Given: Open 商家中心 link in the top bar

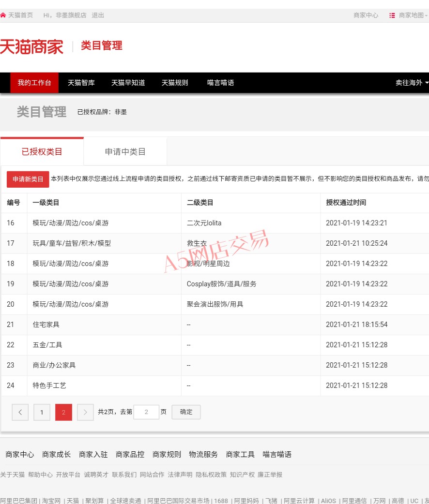Looking at the screenshot, I should point(366,15).
